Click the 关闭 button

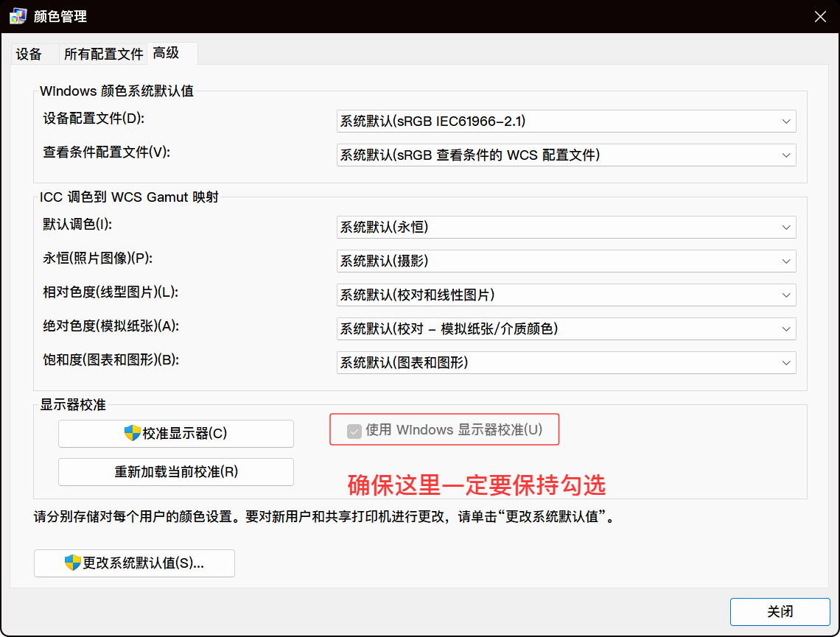click(780, 612)
